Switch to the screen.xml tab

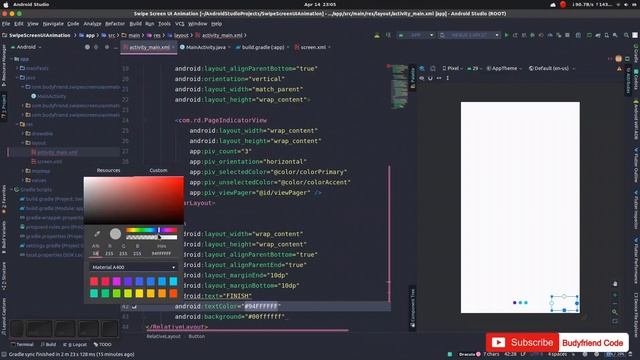(313, 47)
